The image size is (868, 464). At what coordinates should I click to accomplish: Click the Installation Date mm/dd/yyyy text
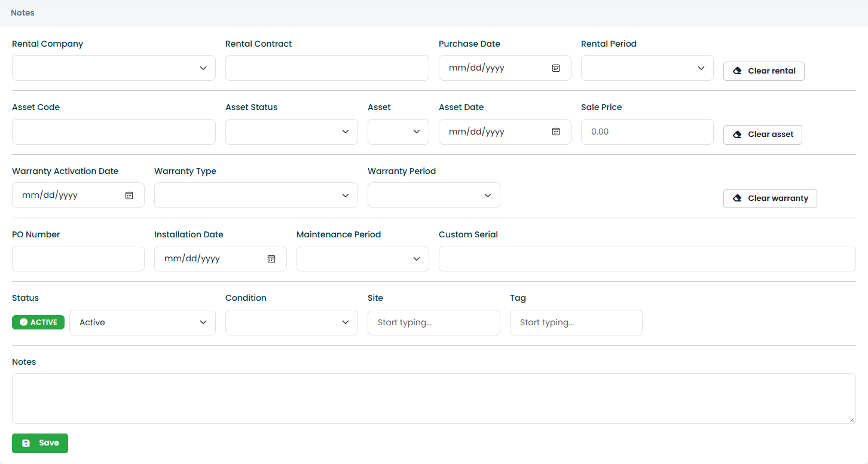(192, 259)
